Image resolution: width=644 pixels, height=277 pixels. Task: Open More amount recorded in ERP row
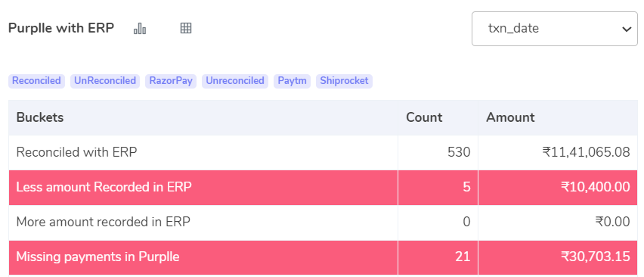click(x=323, y=223)
